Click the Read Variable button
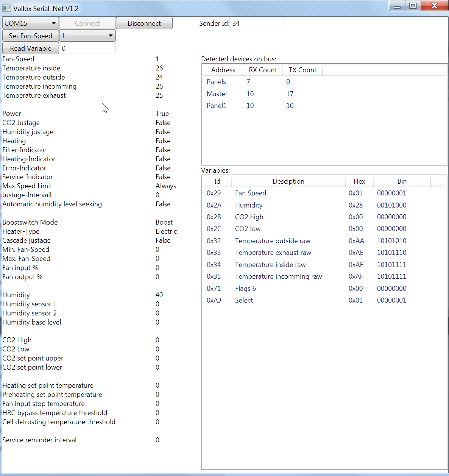 point(31,48)
